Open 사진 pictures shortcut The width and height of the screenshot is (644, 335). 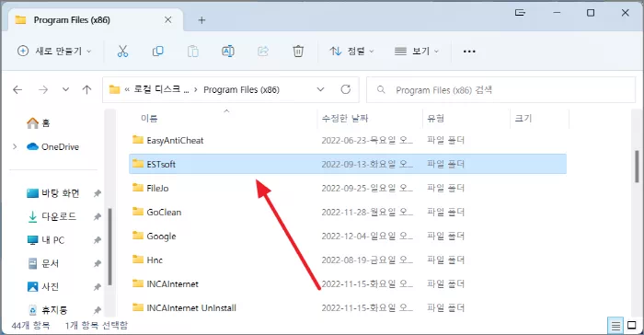(x=42, y=286)
